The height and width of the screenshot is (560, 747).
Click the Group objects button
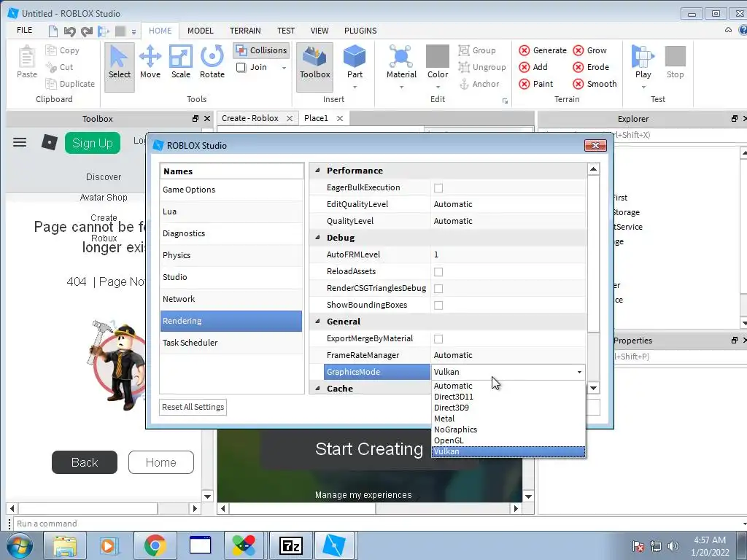pos(477,50)
